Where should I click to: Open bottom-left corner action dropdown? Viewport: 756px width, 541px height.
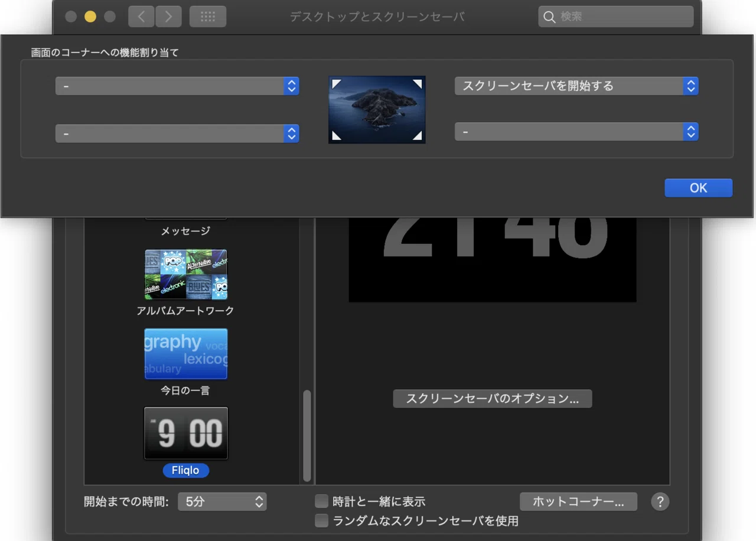177,133
